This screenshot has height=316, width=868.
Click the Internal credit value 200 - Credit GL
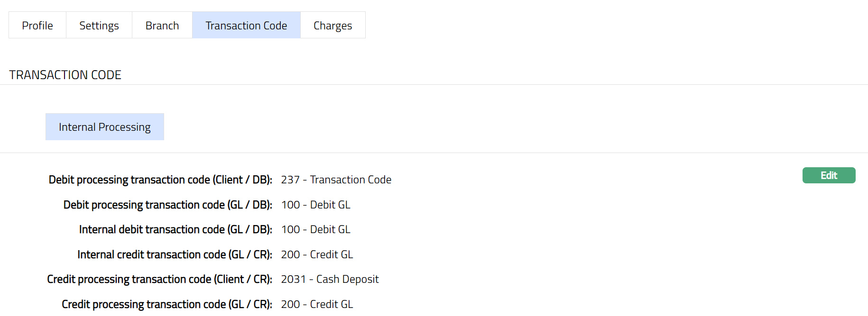[317, 255]
